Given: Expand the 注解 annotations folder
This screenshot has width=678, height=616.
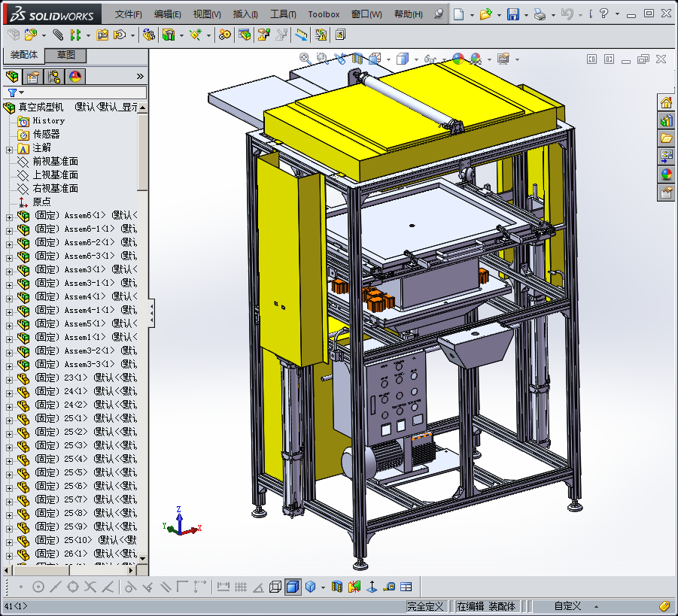Looking at the screenshot, I should pos(9,148).
